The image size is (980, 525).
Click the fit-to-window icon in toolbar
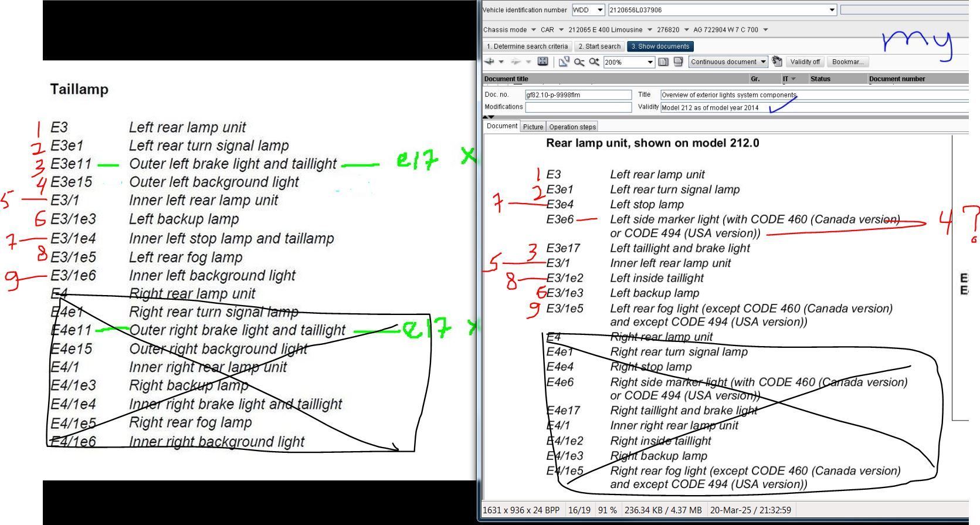543,62
